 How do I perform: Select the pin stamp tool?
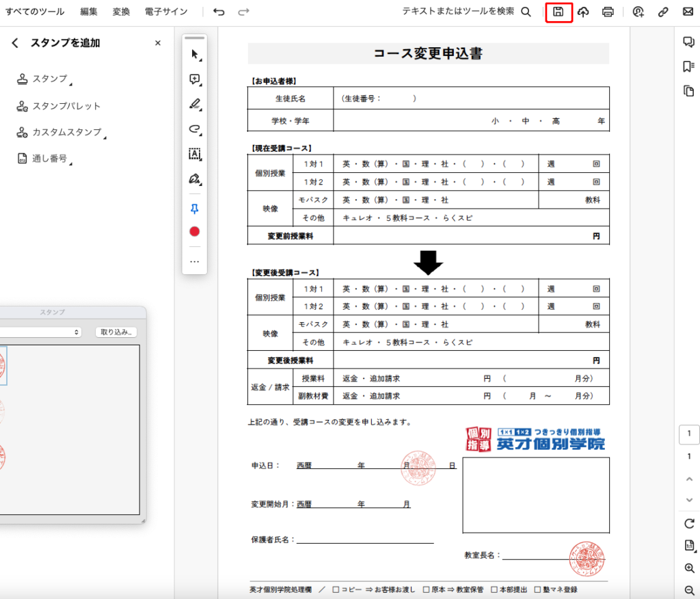pos(195,209)
